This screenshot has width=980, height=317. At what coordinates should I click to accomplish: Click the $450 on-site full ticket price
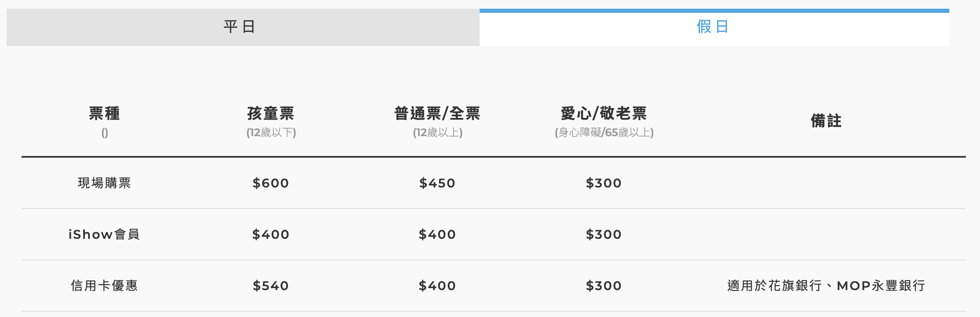[437, 183]
